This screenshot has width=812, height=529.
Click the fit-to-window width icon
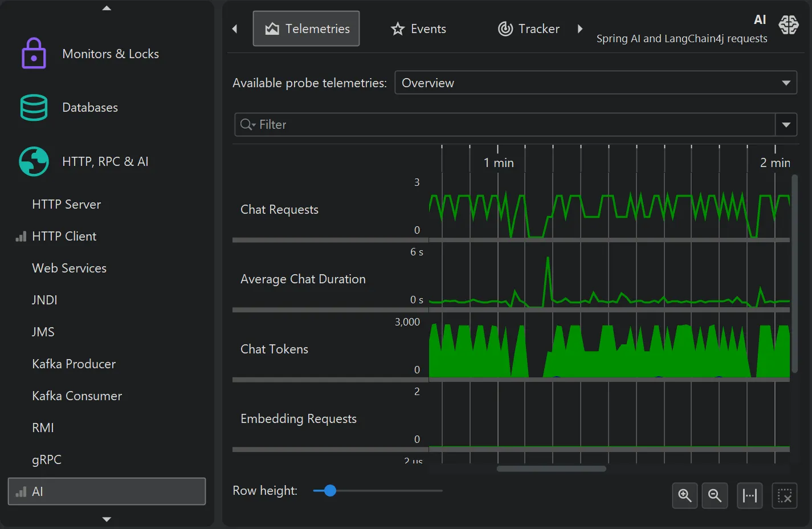click(749, 496)
